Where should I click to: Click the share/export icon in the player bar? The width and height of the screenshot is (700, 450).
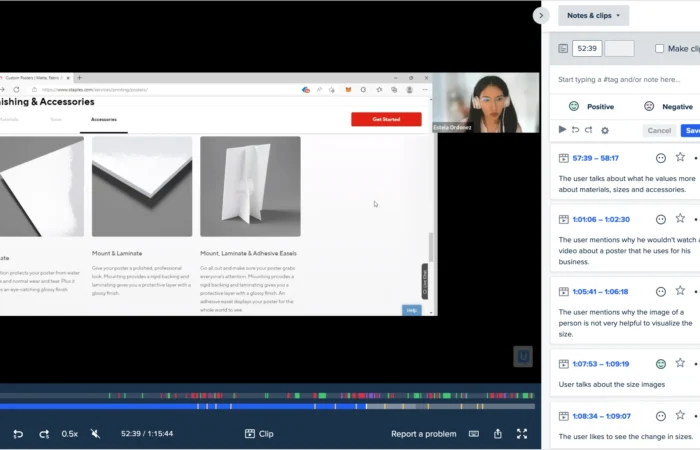tap(498, 434)
